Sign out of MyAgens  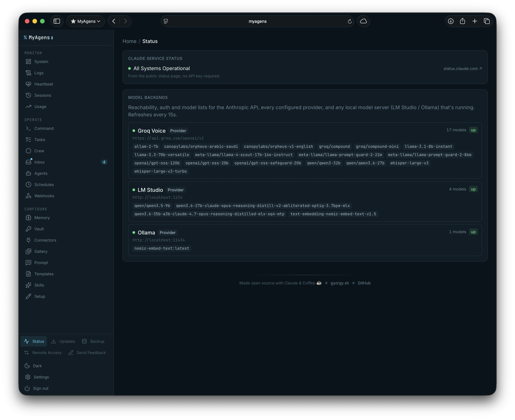[x=37, y=388]
